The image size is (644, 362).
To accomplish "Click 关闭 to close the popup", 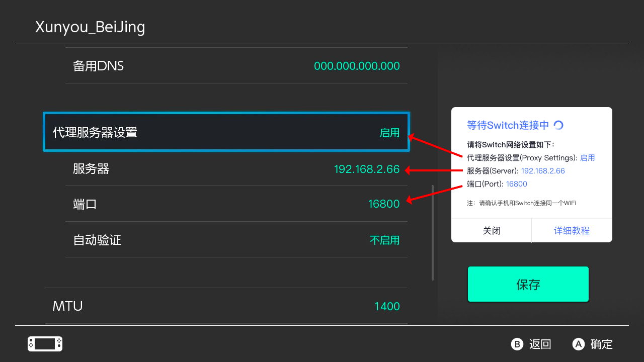I will point(492,231).
